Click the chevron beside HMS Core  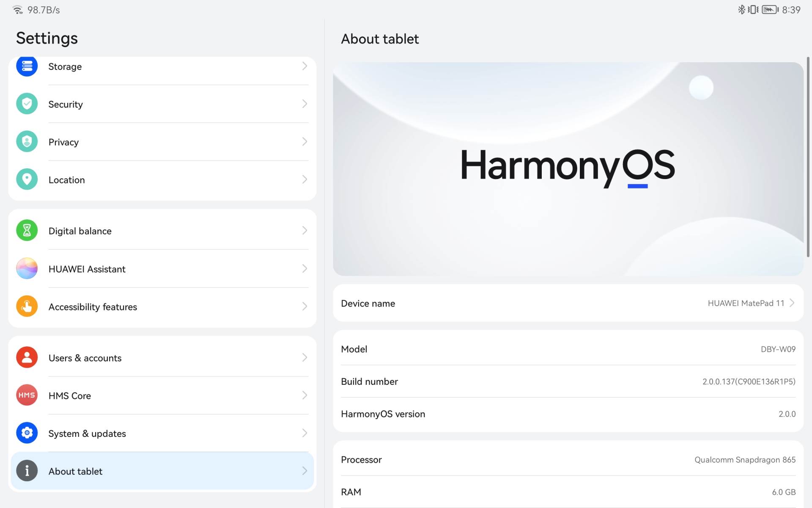pos(304,395)
